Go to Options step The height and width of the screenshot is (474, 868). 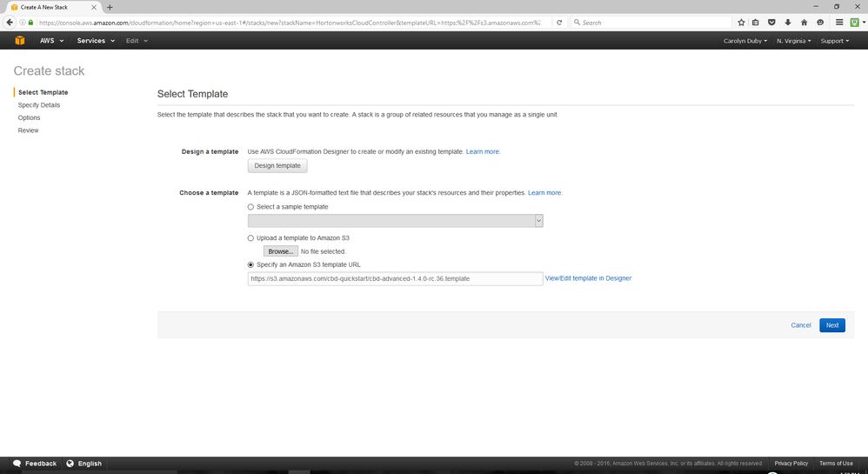(29, 118)
